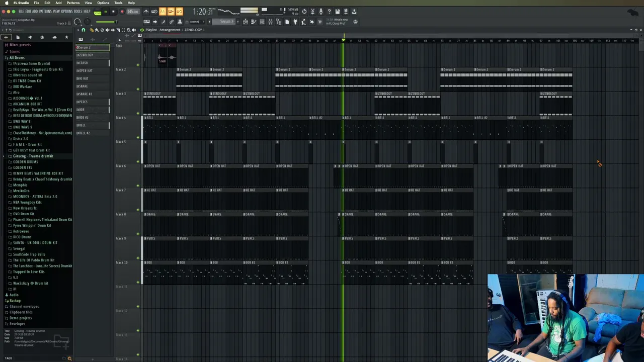Toggle the green pattern/song mode switch
Image resolution: width=644 pixels, height=362 pixels.
(97, 12)
